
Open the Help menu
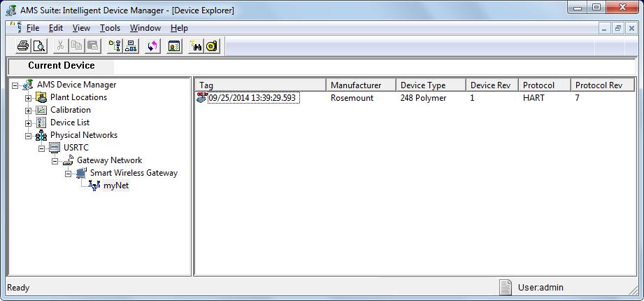[179, 28]
